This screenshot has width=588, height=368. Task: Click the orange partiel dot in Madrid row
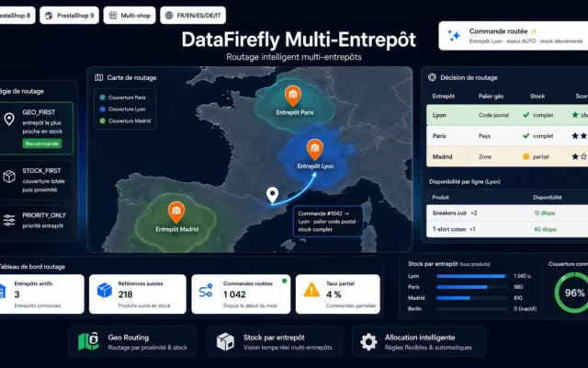tap(526, 156)
